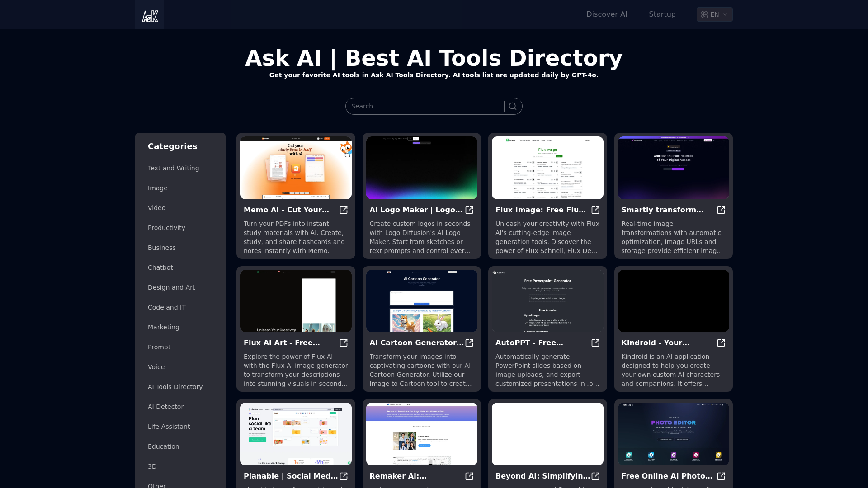Open external link icon for Flux AI Art
This screenshot has height=488, width=868.
tap(344, 343)
